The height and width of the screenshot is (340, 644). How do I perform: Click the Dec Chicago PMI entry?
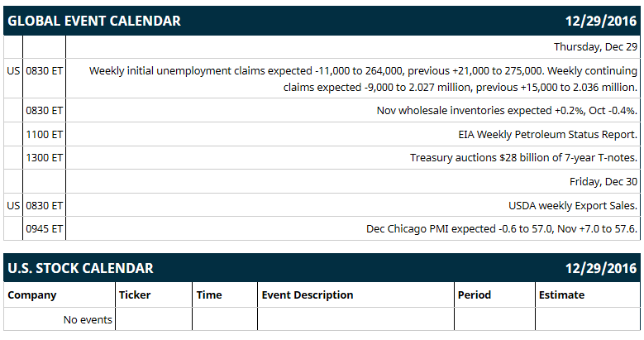pos(502,229)
